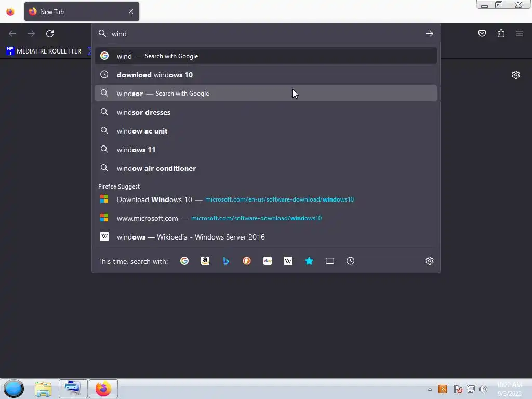532x399 pixels.
Task: Click the address bar containing 'wind'
Action: [x=267, y=34]
